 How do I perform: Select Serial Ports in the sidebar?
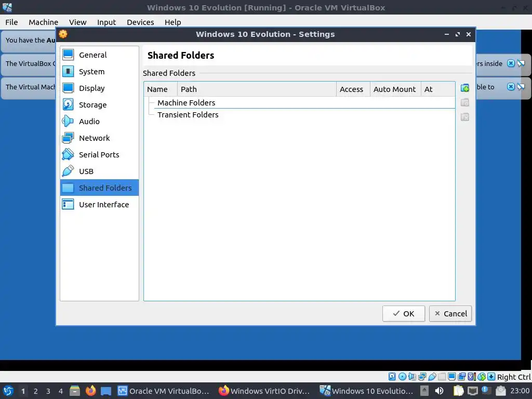click(x=99, y=155)
